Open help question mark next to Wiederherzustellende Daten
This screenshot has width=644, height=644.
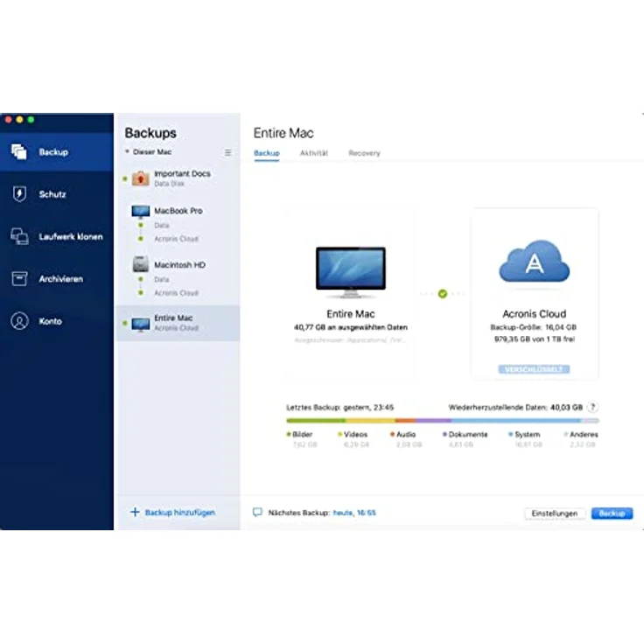point(592,408)
